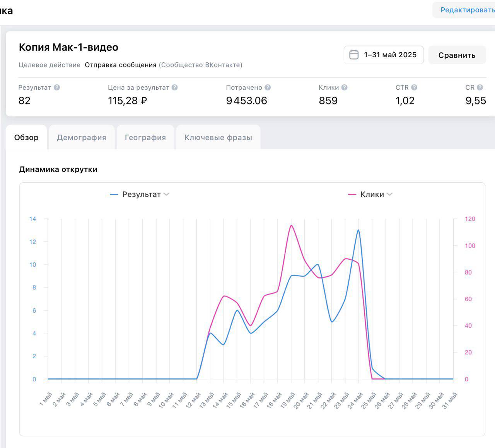Expand the Клики chart metric dropdown
Screen dimensions: 495x448
point(389,194)
